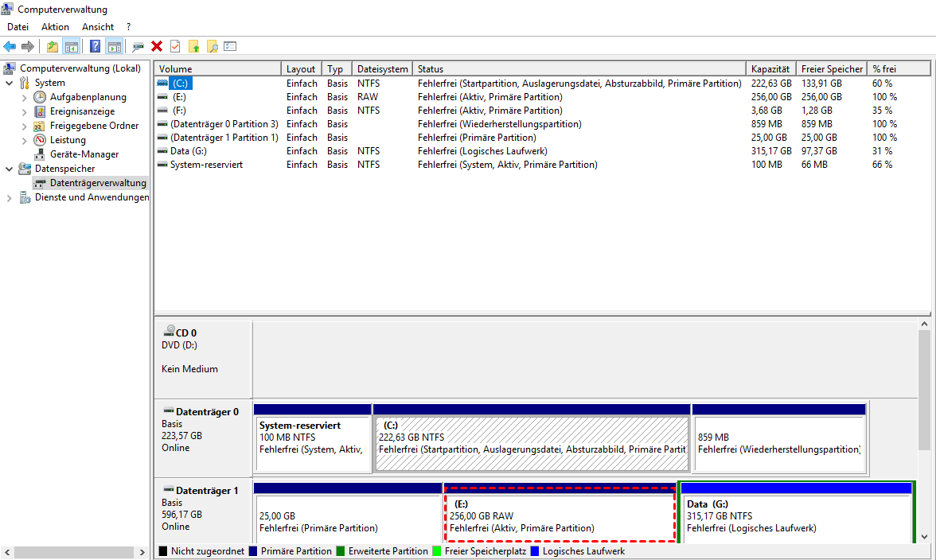Click the checklist settings icon in toolbar
Viewport: 936px width, 560px height.
point(231,47)
